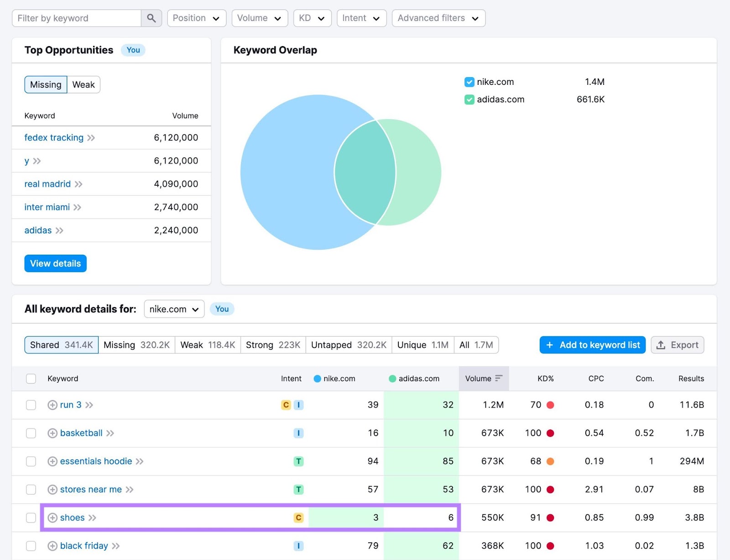Click Volume column sort icon
The image size is (730, 560).
coord(499,378)
